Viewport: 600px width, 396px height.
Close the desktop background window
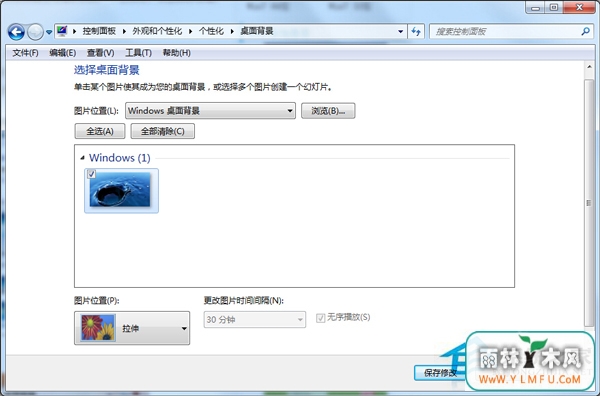[579, 8]
